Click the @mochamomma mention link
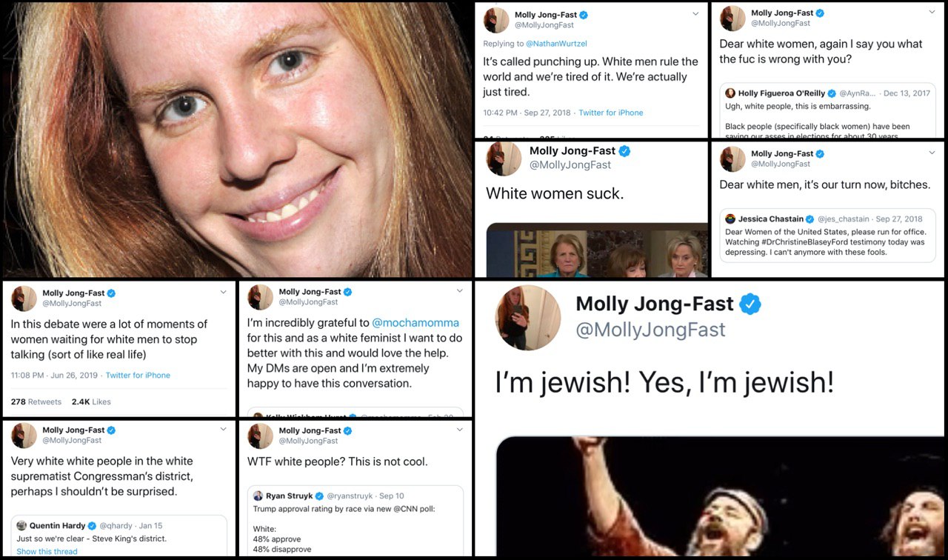 click(x=415, y=323)
